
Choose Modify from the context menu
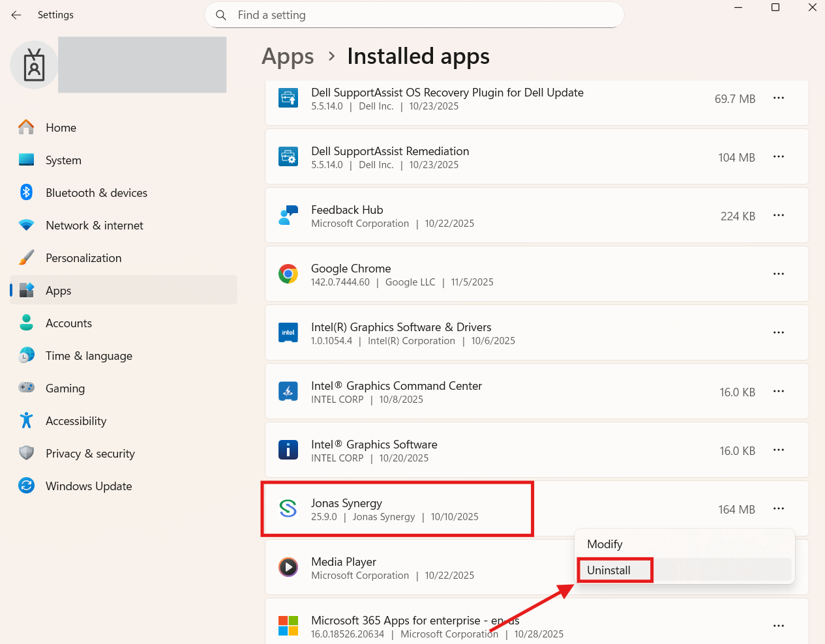[x=685, y=544]
